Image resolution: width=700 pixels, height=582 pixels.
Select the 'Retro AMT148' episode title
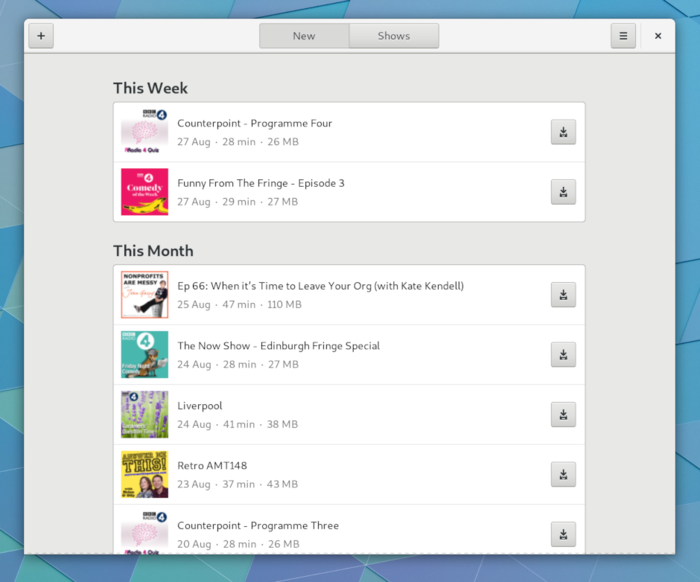[212, 466]
